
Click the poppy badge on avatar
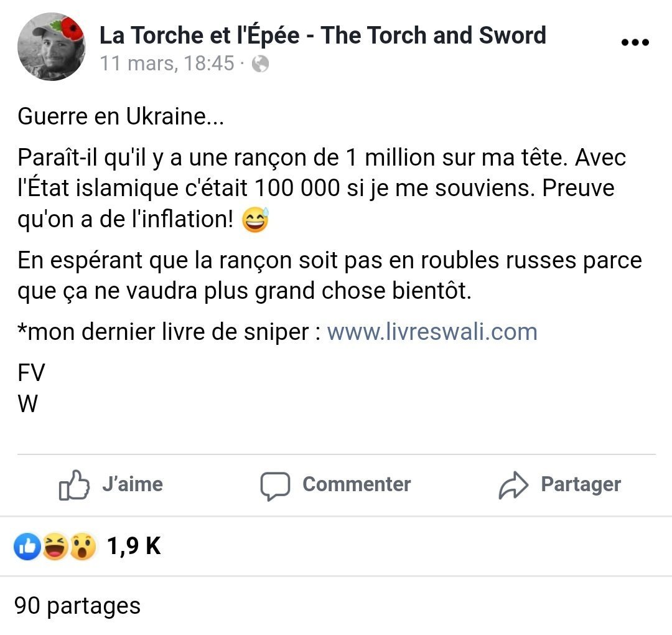point(71,29)
